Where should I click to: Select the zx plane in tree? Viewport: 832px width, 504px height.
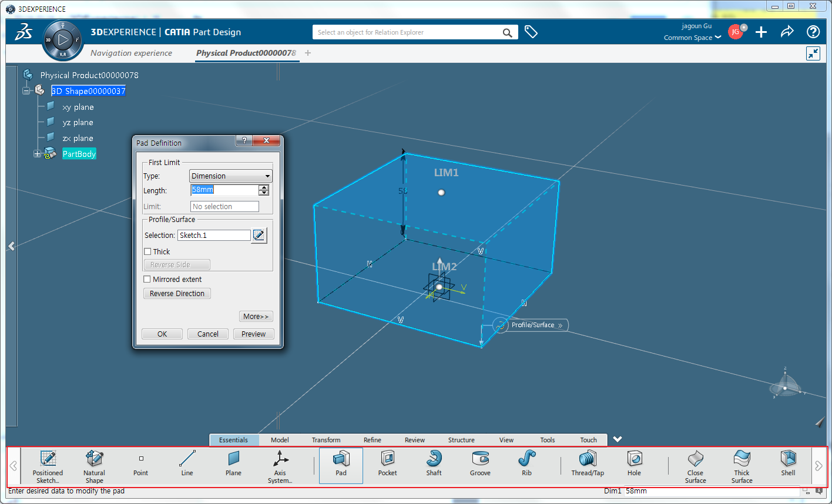[78, 138]
